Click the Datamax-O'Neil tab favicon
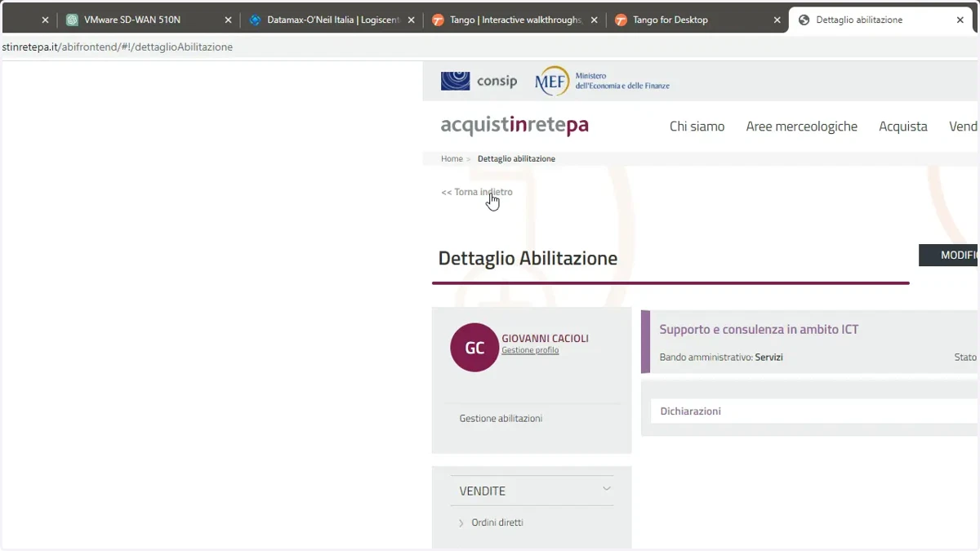The width and height of the screenshot is (980, 551). [255, 20]
